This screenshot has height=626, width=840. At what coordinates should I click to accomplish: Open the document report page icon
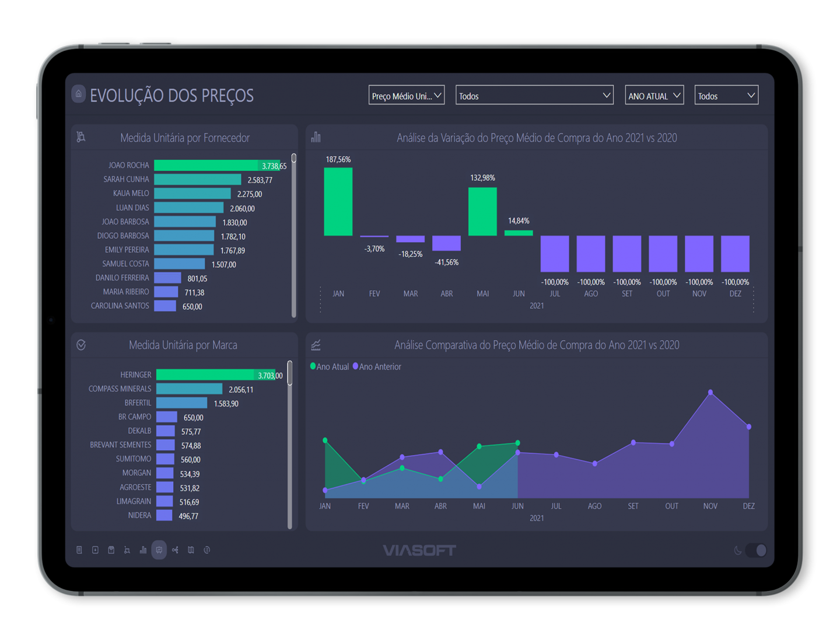(79, 550)
